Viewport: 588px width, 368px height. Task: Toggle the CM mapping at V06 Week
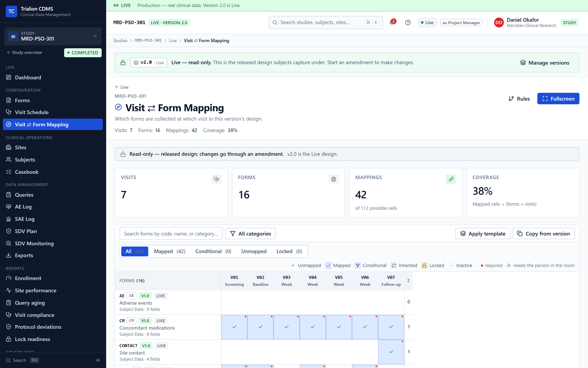[x=365, y=327]
